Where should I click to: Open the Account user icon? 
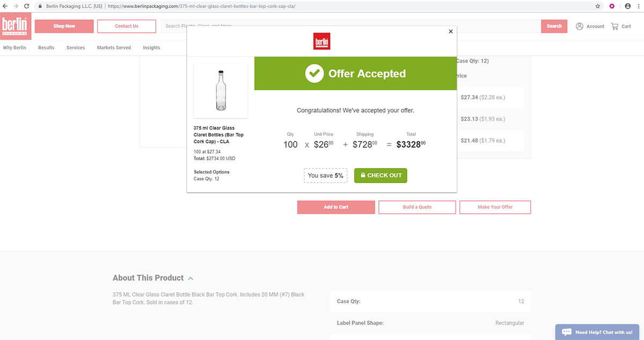[580, 26]
